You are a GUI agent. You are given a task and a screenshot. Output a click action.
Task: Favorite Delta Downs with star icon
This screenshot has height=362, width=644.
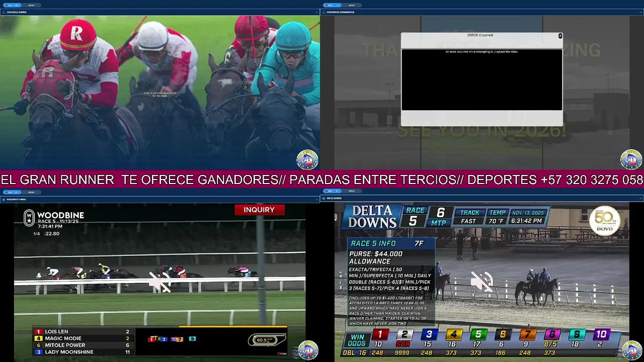click(324, 198)
